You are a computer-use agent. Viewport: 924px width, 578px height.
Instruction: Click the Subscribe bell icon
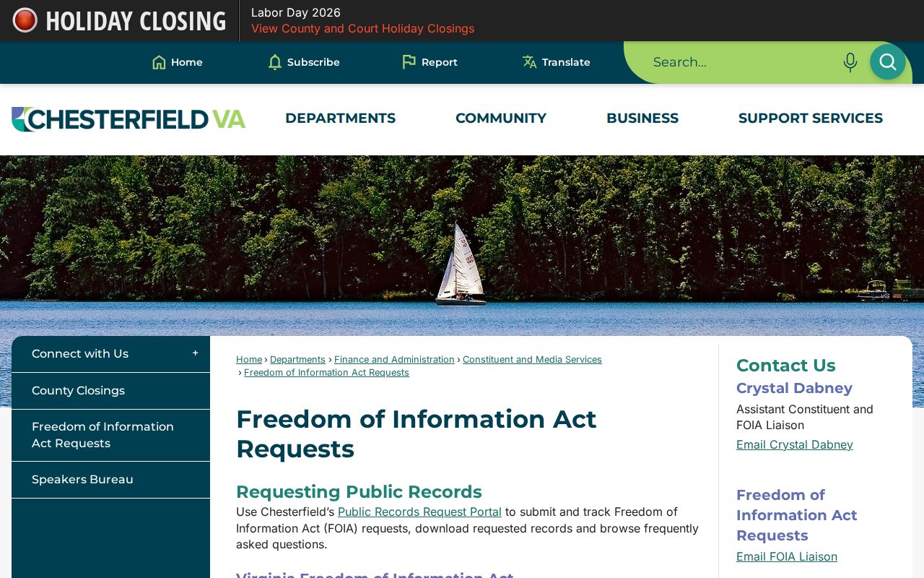point(275,62)
